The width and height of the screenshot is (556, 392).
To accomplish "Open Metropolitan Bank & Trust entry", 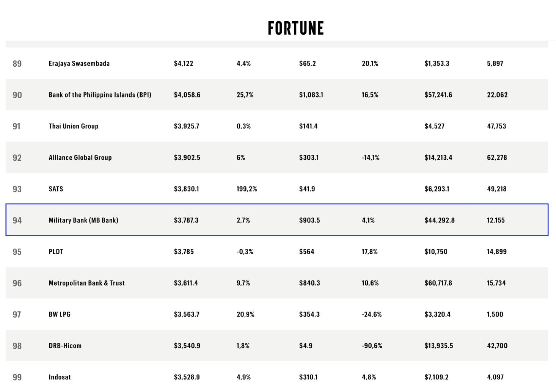I will 87,283.
